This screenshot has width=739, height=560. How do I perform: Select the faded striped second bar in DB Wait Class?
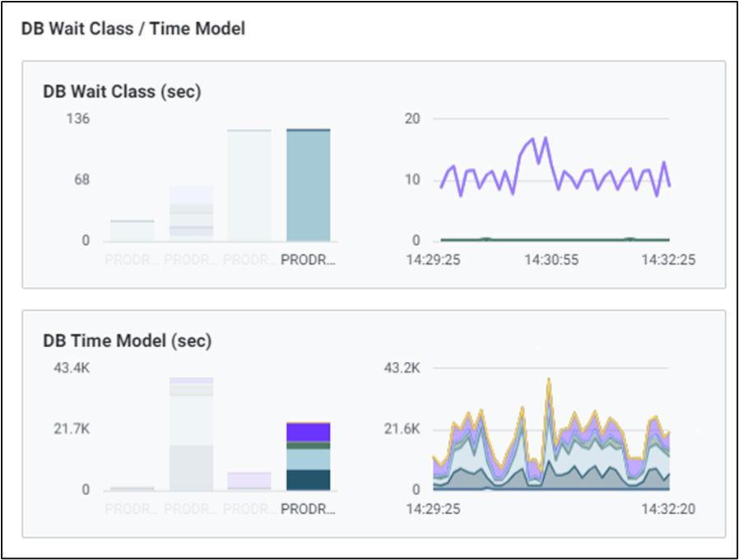(x=191, y=212)
